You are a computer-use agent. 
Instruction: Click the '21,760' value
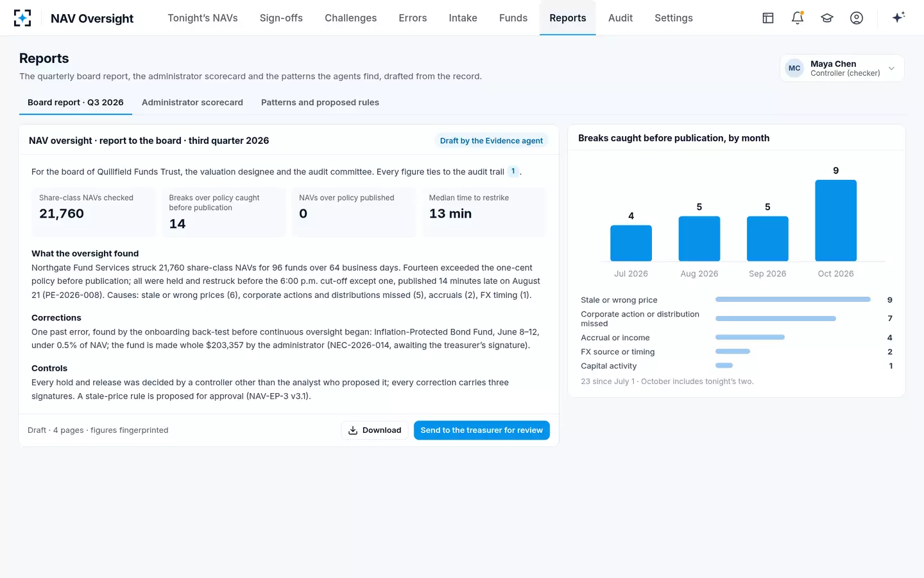pyautogui.click(x=62, y=214)
